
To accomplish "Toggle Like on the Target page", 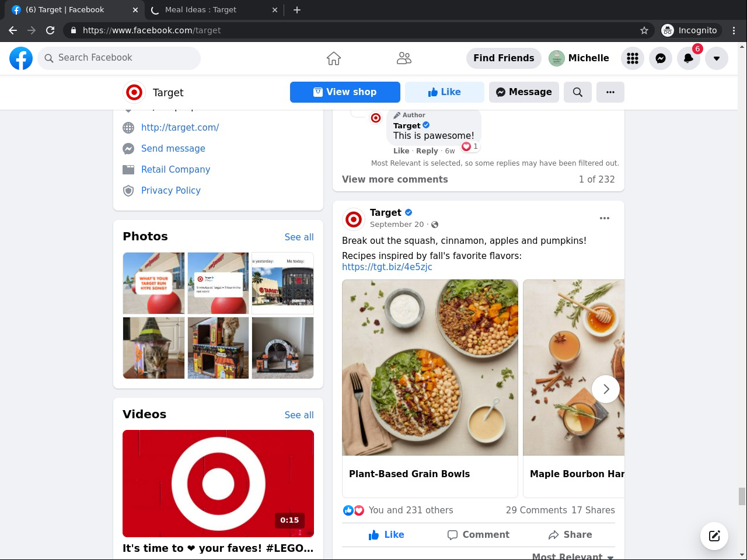I will click(x=445, y=92).
